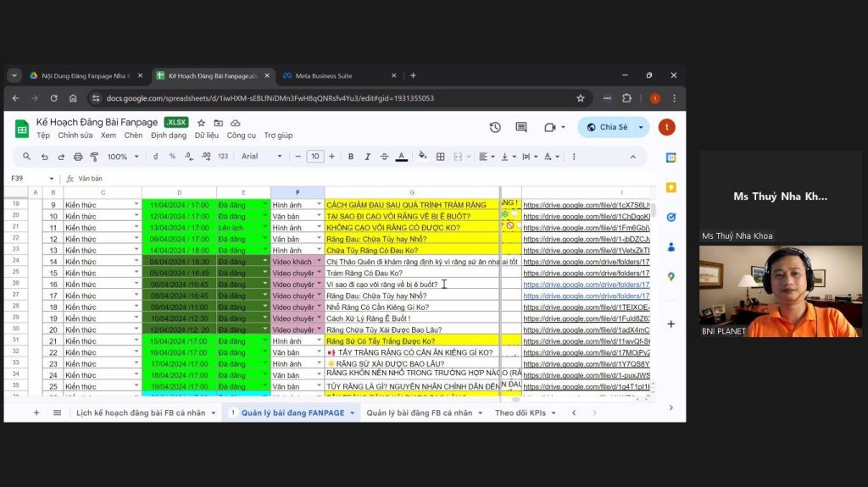The width and height of the screenshot is (868, 487).
Task: Open first Google Drive link in row 19
Action: tap(587, 205)
